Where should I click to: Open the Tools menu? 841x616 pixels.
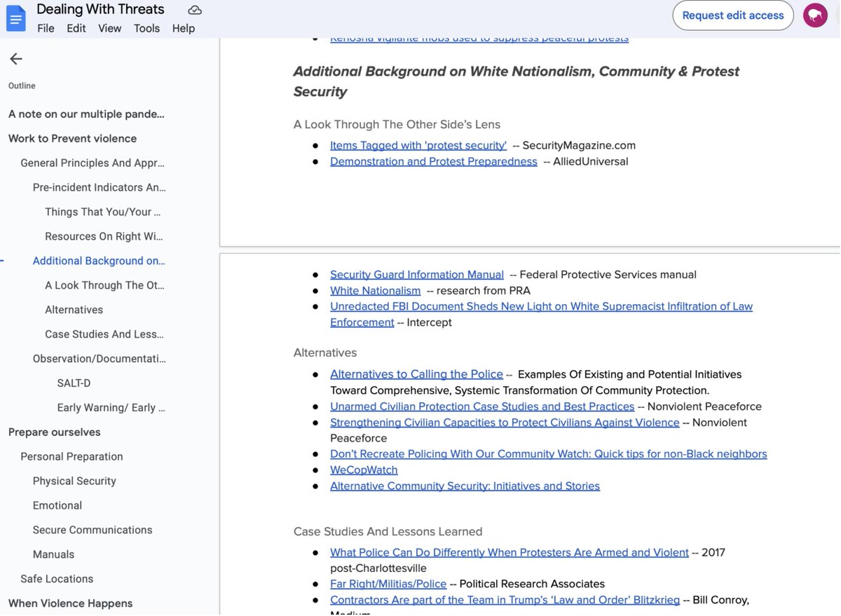click(x=146, y=28)
